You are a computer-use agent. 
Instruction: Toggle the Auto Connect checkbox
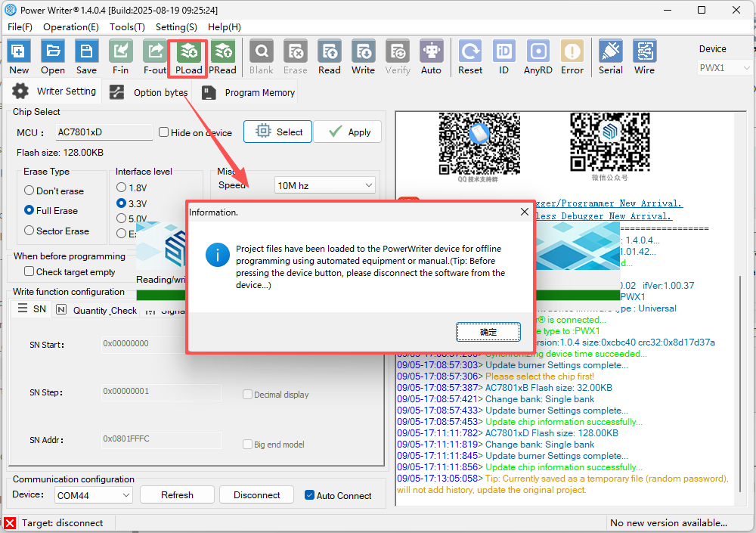[309, 495]
